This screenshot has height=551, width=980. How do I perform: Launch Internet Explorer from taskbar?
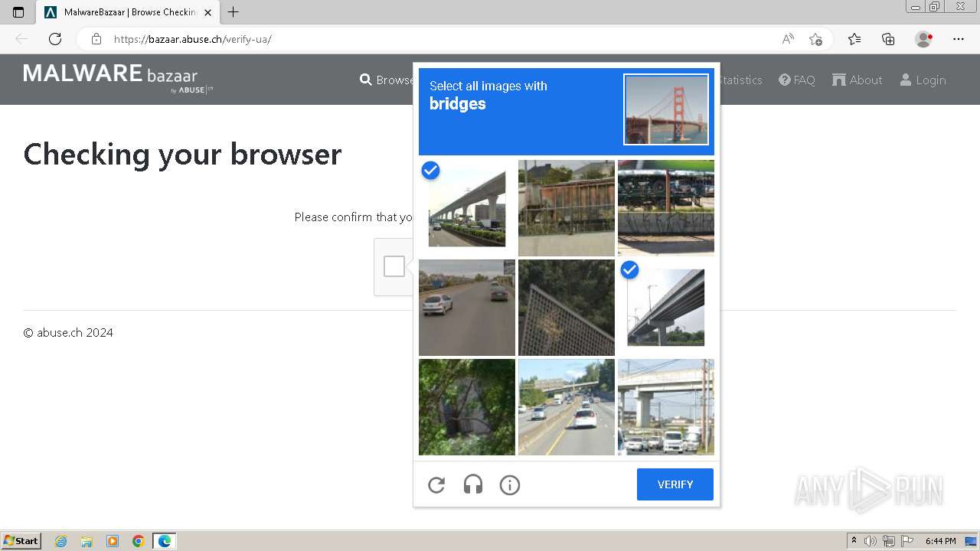pyautogui.click(x=61, y=541)
